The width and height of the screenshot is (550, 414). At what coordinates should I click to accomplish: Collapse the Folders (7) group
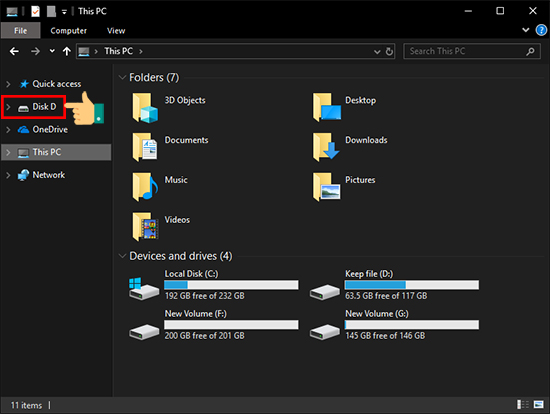tap(122, 78)
